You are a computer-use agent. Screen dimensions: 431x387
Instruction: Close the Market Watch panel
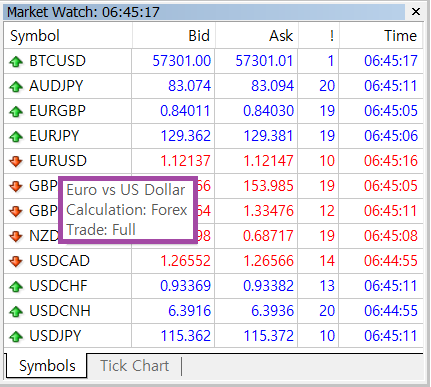click(x=416, y=12)
